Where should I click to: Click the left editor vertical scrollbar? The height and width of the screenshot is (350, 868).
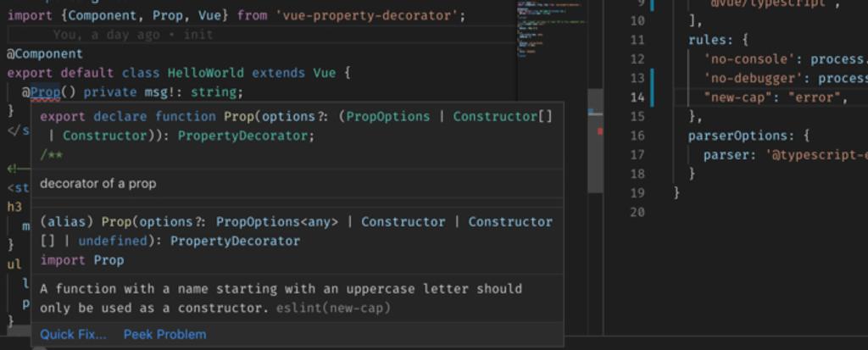pyautogui.click(x=595, y=142)
